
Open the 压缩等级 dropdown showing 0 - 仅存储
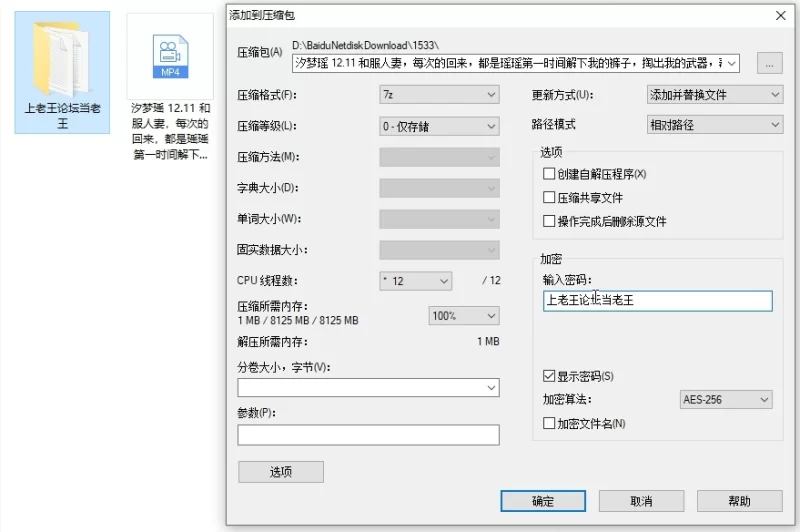[439, 126]
